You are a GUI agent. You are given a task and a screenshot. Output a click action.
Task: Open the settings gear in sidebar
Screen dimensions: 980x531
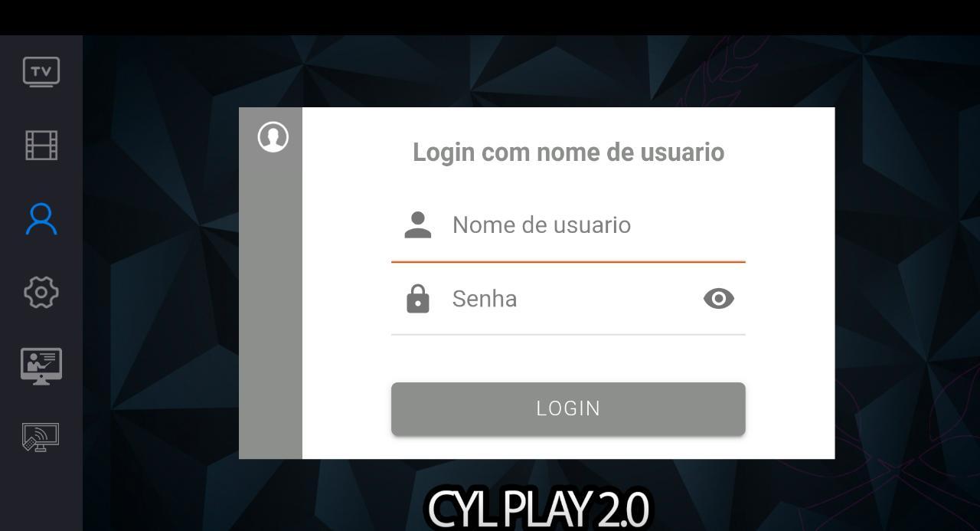[41, 292]
